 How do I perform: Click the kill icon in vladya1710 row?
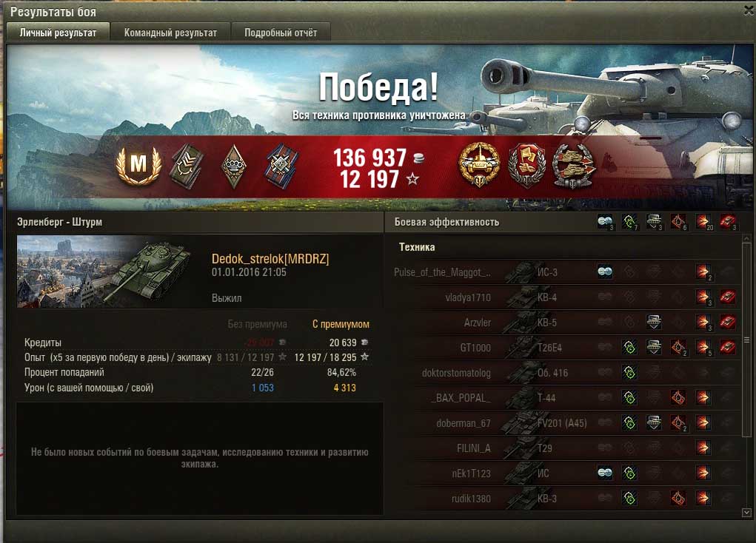728,297
